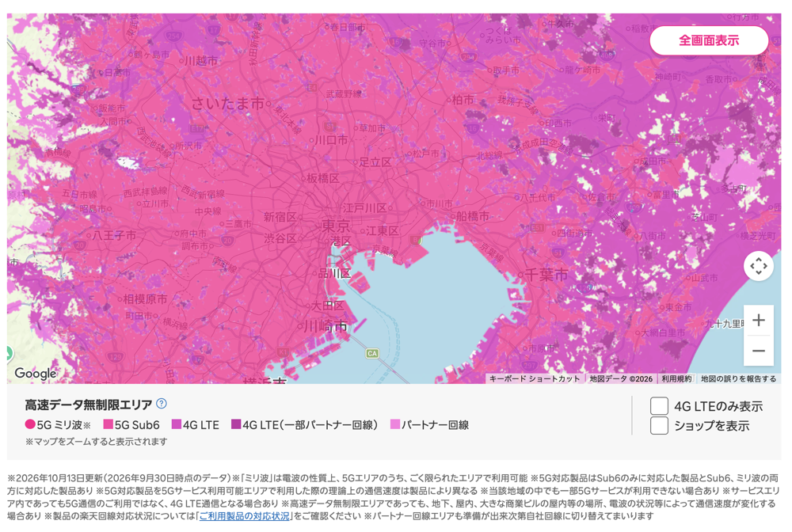Screen dimensions: 792x532
Task: Click the さいたま市 map label
Action: pos(228,104)
